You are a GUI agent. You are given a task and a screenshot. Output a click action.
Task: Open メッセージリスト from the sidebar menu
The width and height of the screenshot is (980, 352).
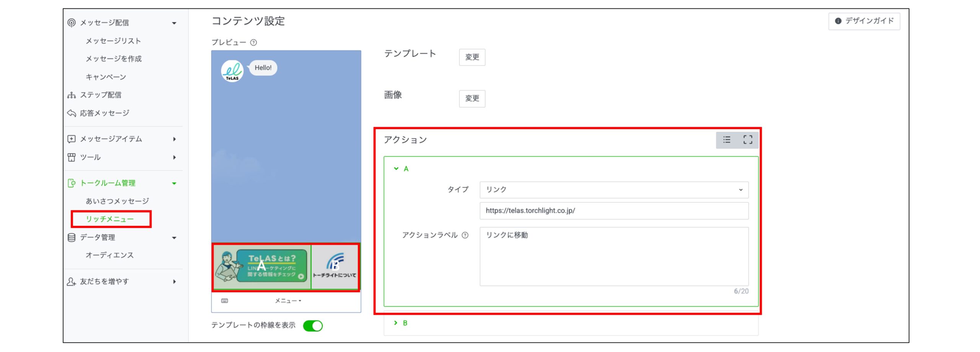click(113, 41)
